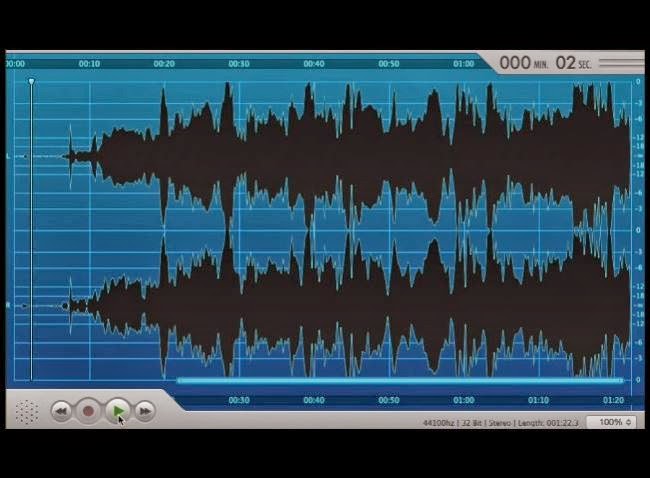Click the time counter showing 000 MIN. 02 SEC.
Screen dimensions: 650x478
click(545, 63)
